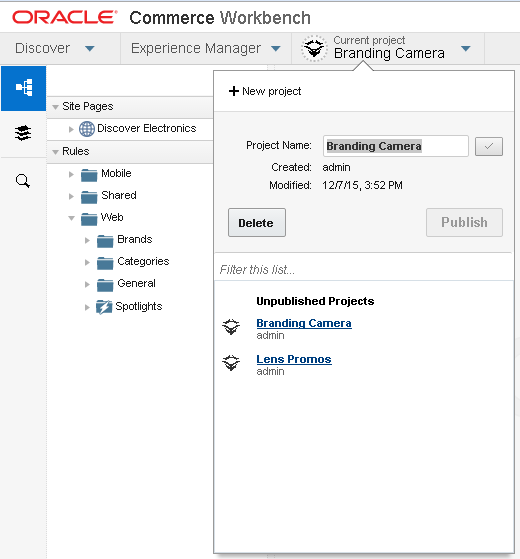Click the globe icon beside Discover Electronics

[x=87, y=129]
